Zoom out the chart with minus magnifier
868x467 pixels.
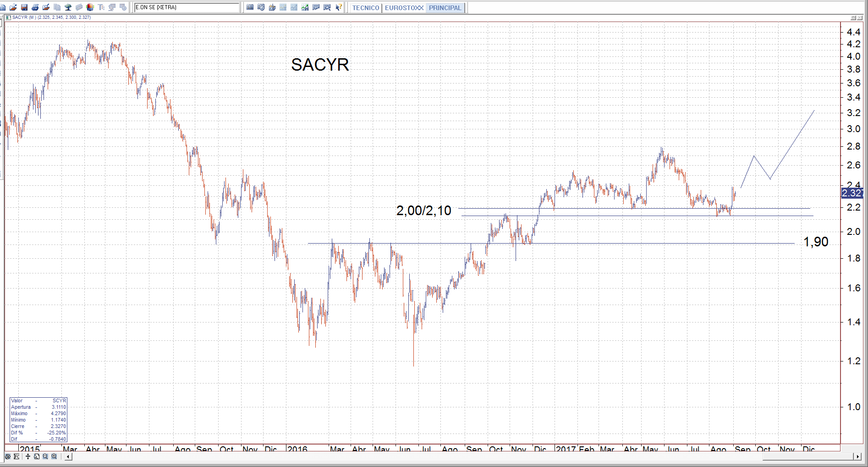[45, 456]
